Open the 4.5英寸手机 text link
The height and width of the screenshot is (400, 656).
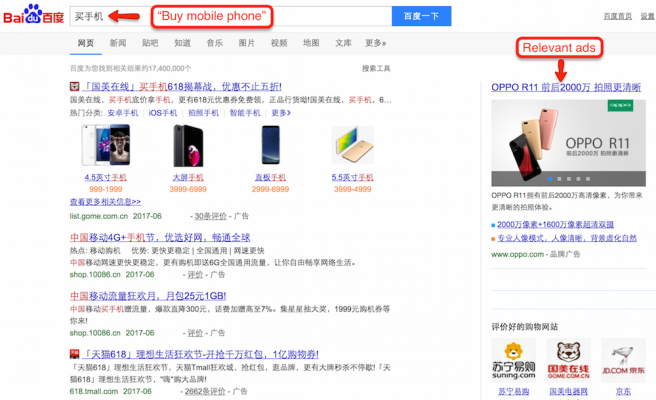coord(105,177)
